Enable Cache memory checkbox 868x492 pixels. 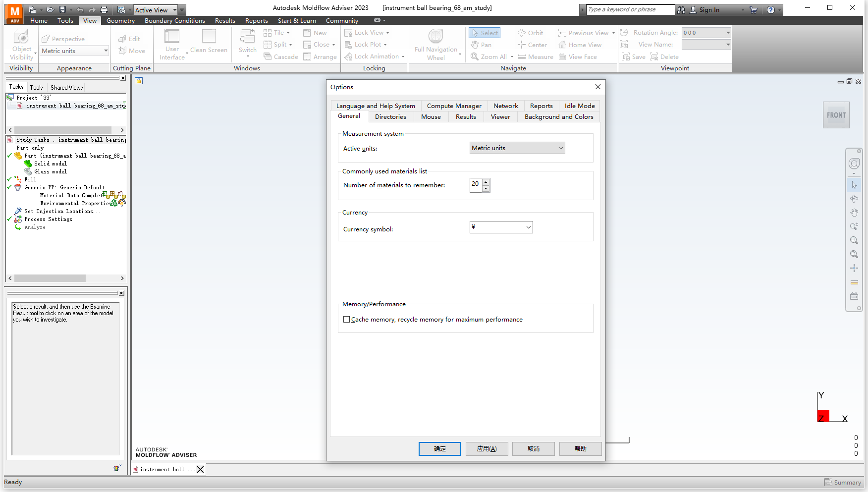tap(347, 320)
